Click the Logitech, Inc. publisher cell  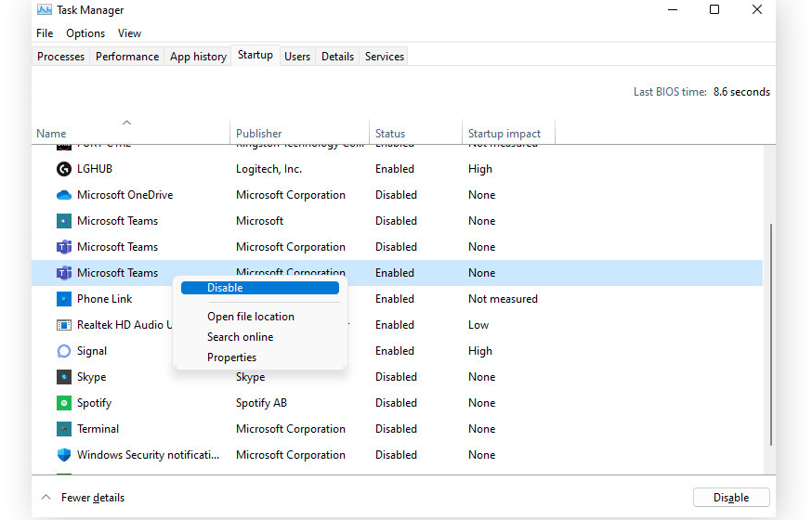[268, 169]
